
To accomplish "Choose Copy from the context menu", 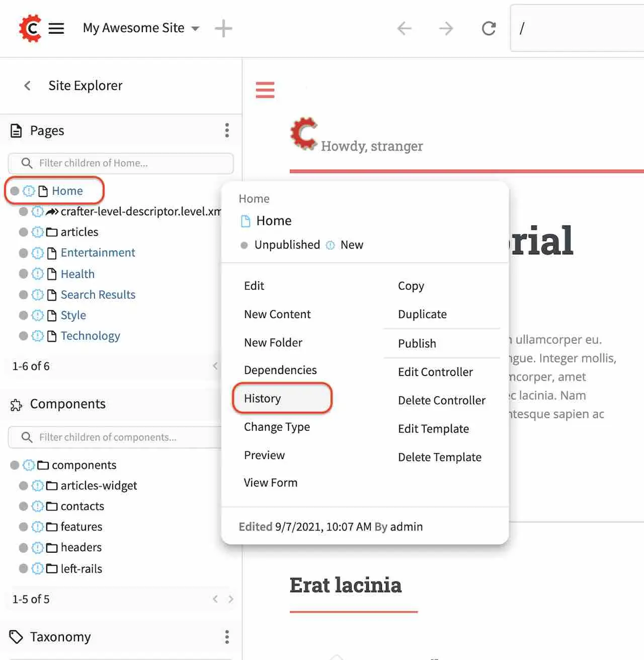I will 411,286.
